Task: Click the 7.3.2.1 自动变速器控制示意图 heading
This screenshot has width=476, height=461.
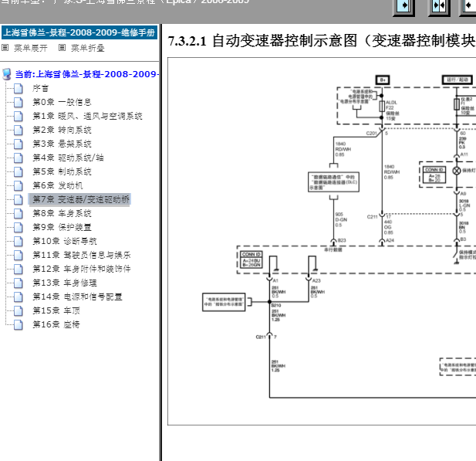Action: coord(322,41)
